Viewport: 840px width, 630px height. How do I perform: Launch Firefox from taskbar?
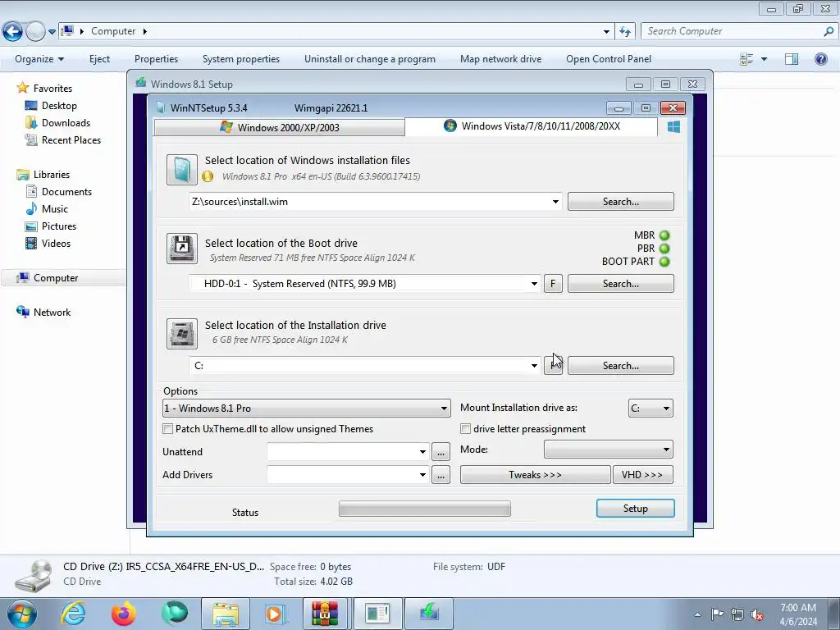pos(124,614)
